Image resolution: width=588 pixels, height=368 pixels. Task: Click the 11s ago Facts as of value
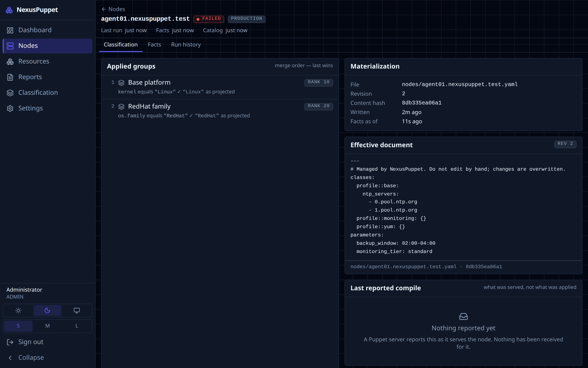412,121
